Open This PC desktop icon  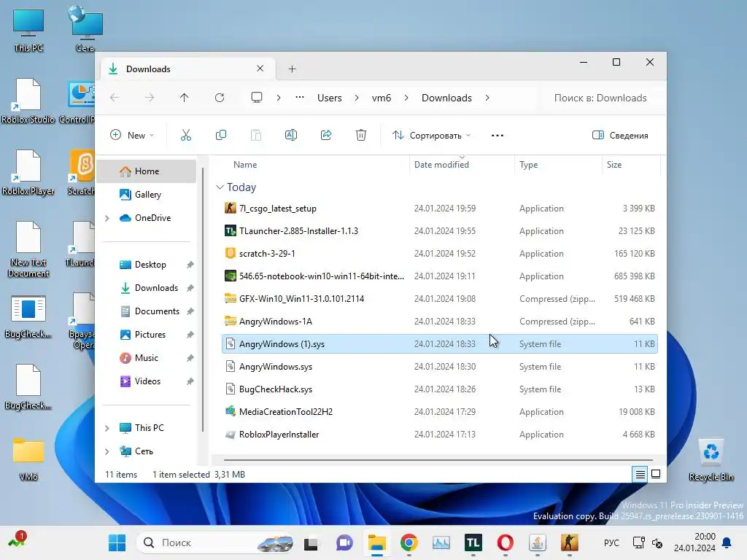pyautogui.click(x=28, y=29)
